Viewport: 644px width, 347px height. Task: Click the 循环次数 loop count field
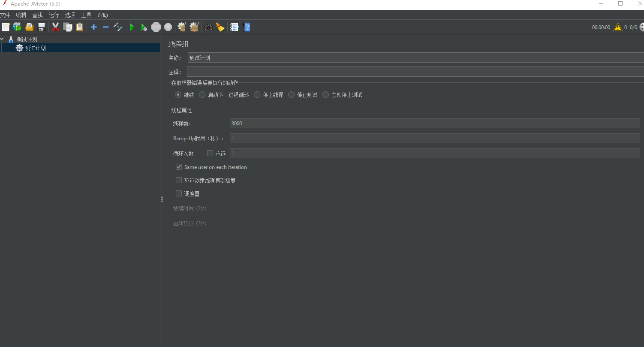[435, 153]
